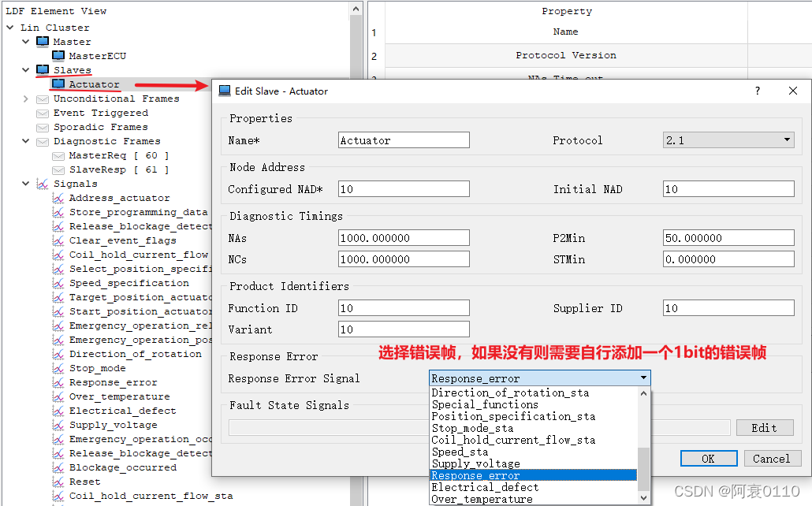Click the SlaveResp frame envelope icon
The width and height of the screenshot is (812, 506).
click(58, 170)
